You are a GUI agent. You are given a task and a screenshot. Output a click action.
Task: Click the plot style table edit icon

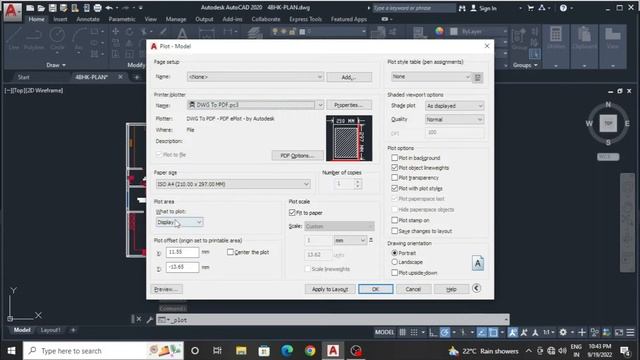coord(478,77)
